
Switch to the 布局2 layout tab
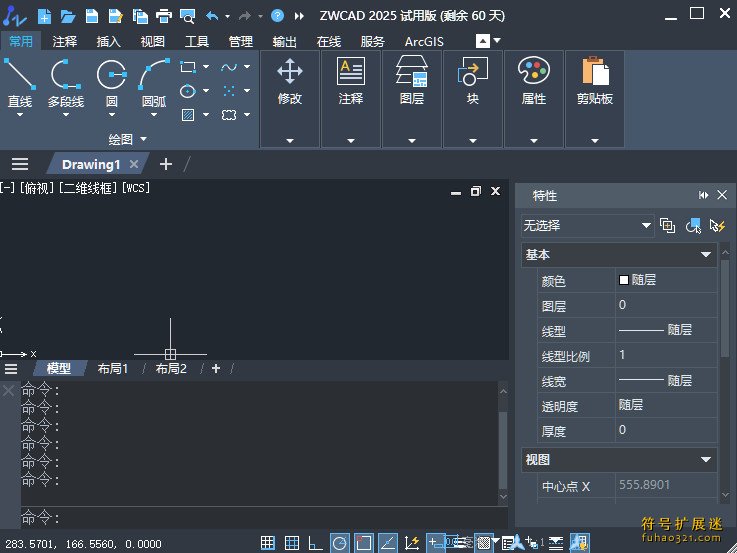click(171, 368)
